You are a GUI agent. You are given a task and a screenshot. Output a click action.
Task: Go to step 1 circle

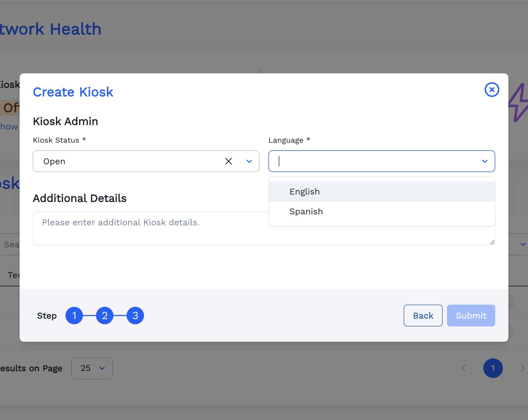click(74, 316)
